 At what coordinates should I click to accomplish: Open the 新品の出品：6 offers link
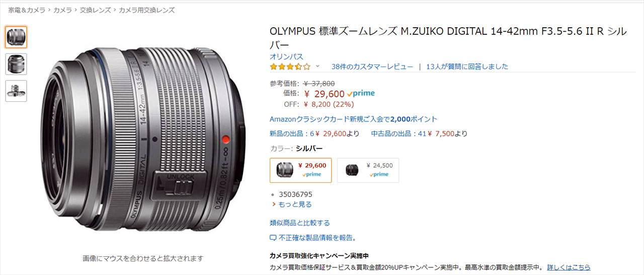tap(292, 133)
